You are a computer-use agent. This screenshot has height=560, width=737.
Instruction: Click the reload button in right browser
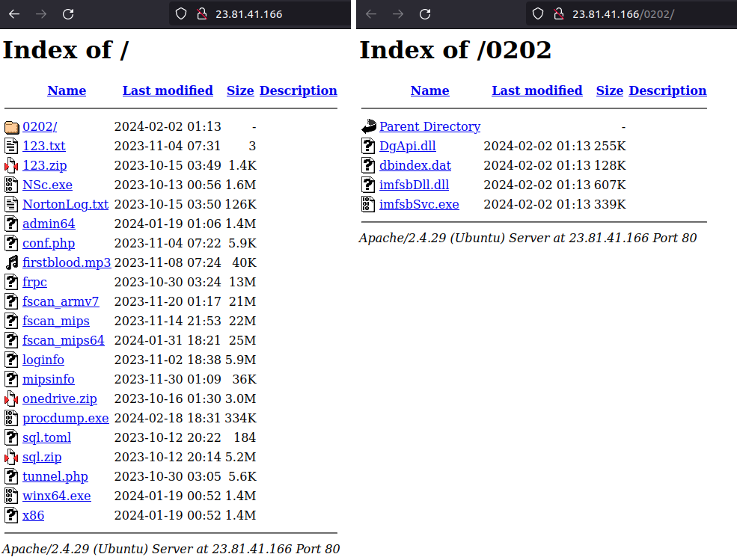point(425,13)
